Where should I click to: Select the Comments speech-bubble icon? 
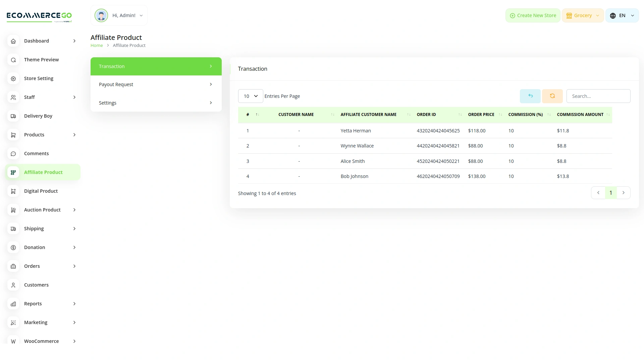(13, 154)
